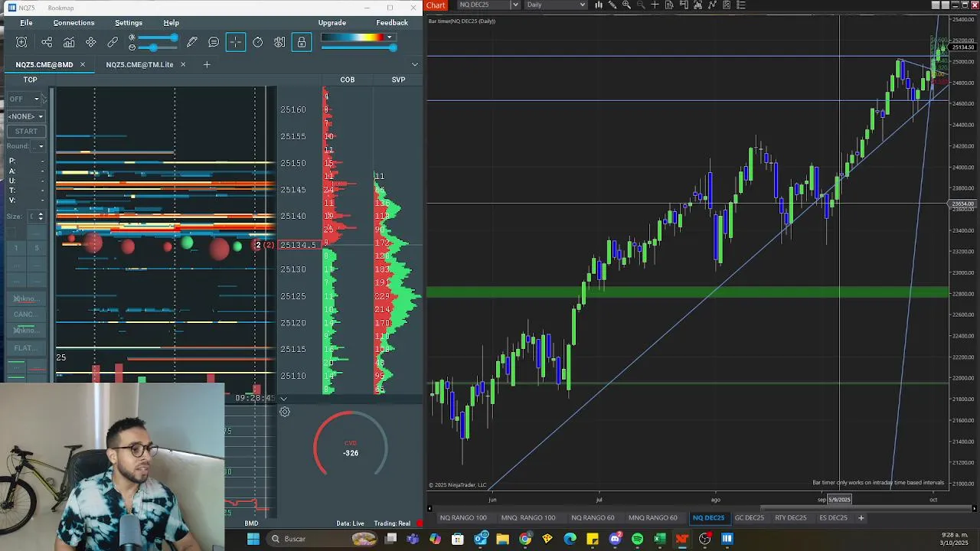
Task: Expand the chevron below the Bookmap price column
Action: (283, 399)
